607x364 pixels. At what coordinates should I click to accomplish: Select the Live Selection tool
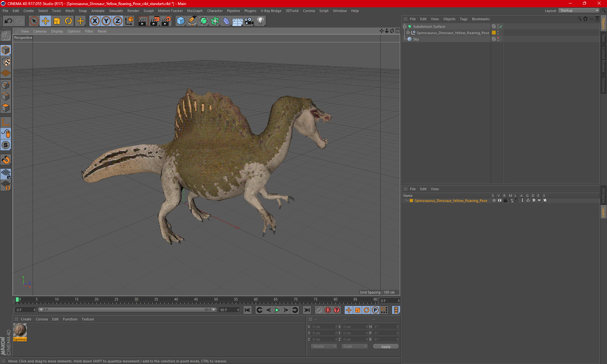click(x=34, y=21)
